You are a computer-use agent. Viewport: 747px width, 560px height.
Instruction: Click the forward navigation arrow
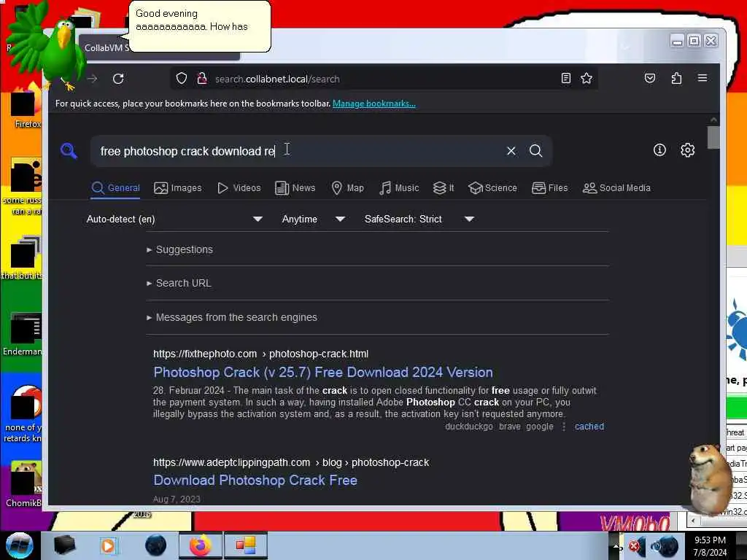click(x=92, y=79)
